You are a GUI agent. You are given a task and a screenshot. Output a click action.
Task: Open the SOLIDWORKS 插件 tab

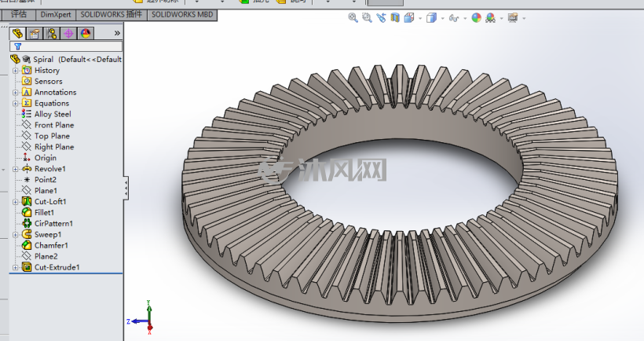(111, 15)
